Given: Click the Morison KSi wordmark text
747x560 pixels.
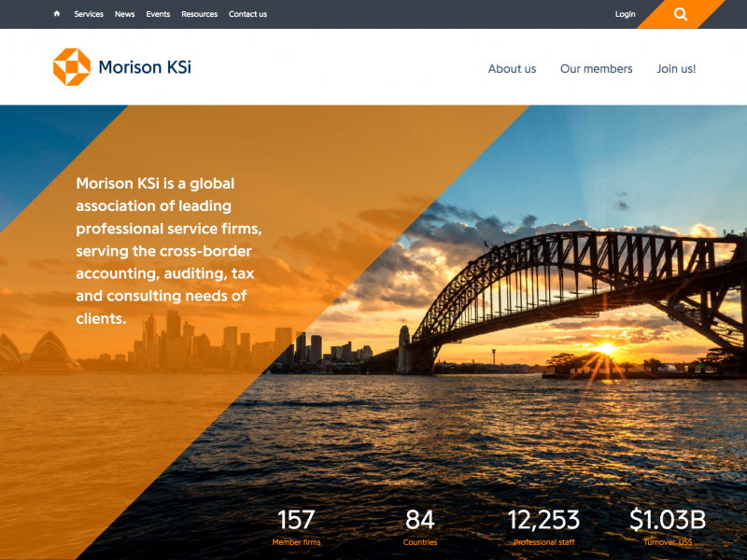Looking at the screenshot, I should click(x=145, y=67).
